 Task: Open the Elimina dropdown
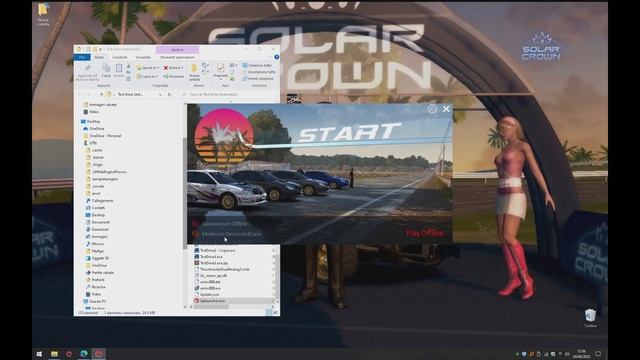click(x=174, y=68)
